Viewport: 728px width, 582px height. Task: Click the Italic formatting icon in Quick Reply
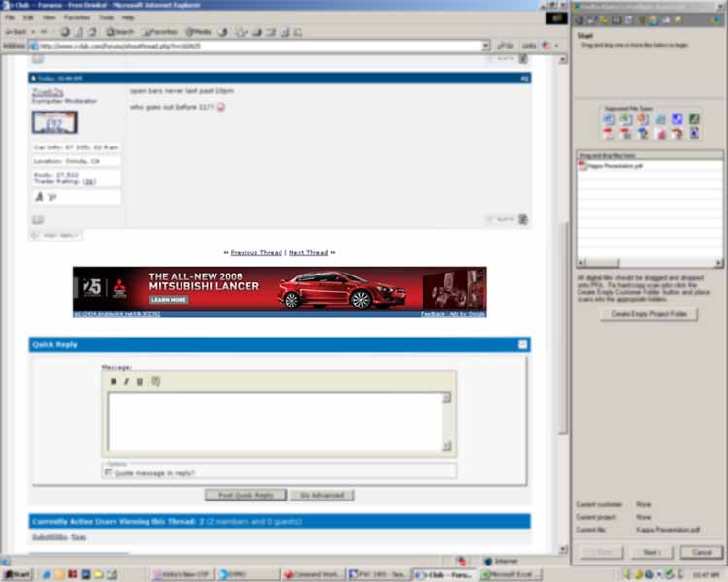pyautogui.click(x=126, y=382)
